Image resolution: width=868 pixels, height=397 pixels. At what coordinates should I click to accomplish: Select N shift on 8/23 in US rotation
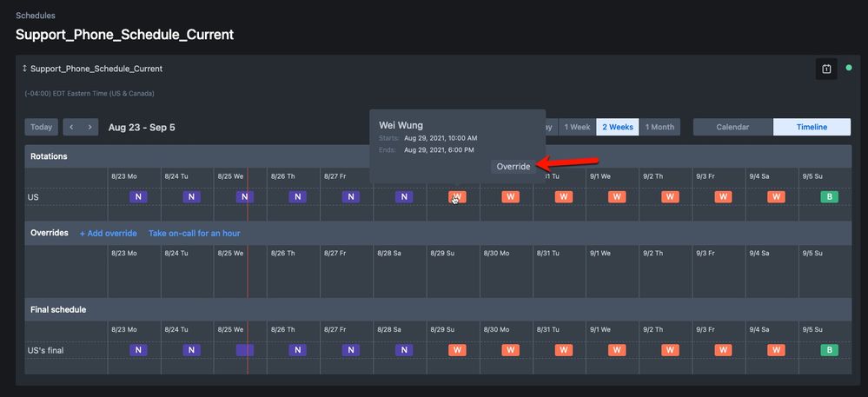pos(138,196)
